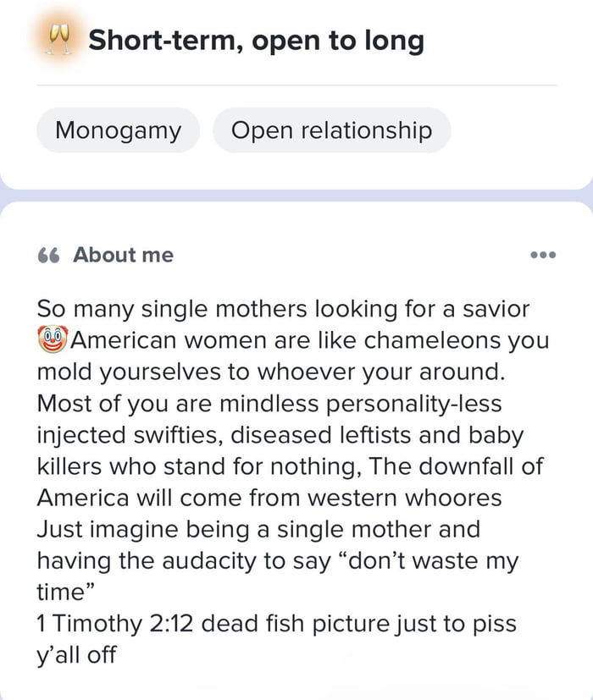Image resolution: width=593 pixels, height=700 pixels.
Task: Tap the lavender gap between the two cards
Action: click(x=296, y=196)
